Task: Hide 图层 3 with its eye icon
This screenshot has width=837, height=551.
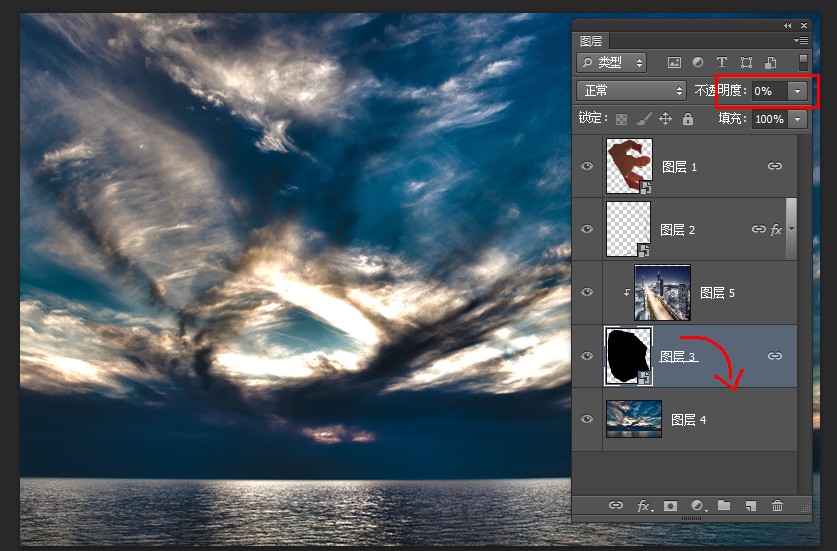Action: [587, 356]
